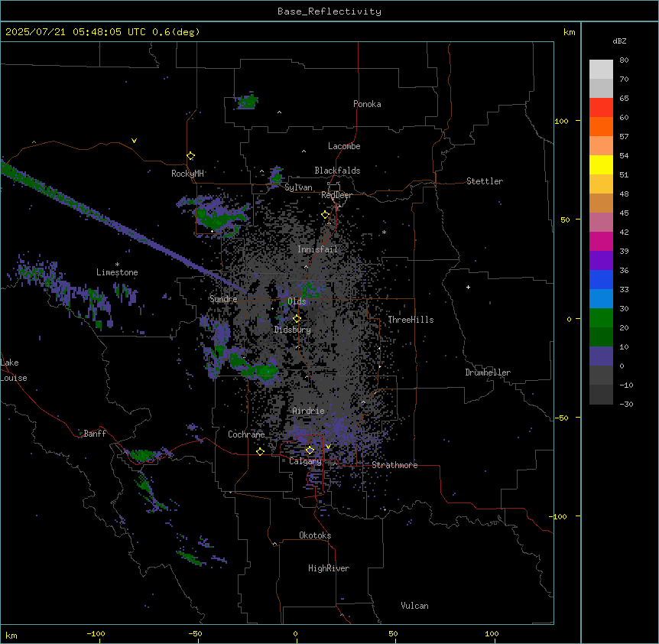Select the slate purple 0-10 dBZ legend swatch
659x644 pixels.
(x=601, y=356)
